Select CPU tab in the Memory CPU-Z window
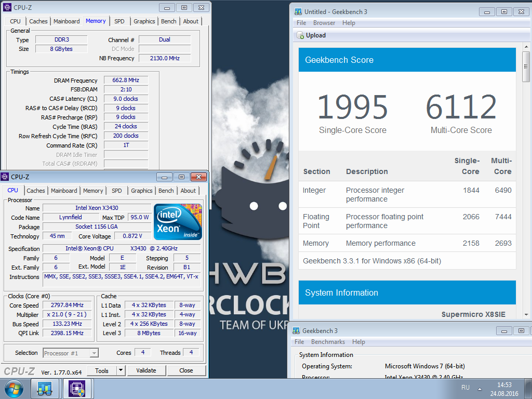Image resolution: width=532 pixels, height=399 pixels. tap(15, 21)
